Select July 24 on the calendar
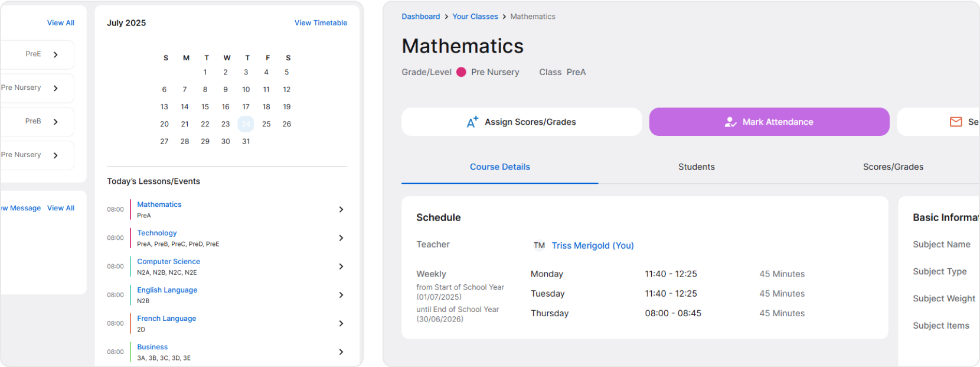This screenshot has width=980, height=367. point(246,124)
